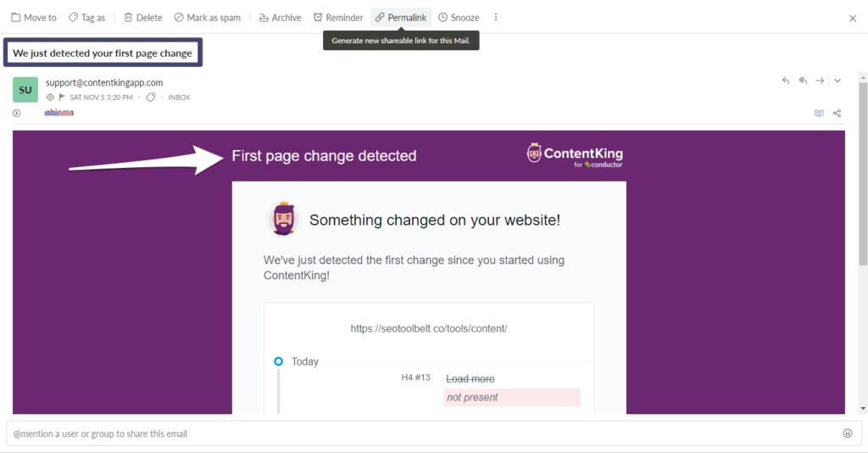The image size is (868, 453).
Task: Open the three-dot more actions menu
Action: 495,17
